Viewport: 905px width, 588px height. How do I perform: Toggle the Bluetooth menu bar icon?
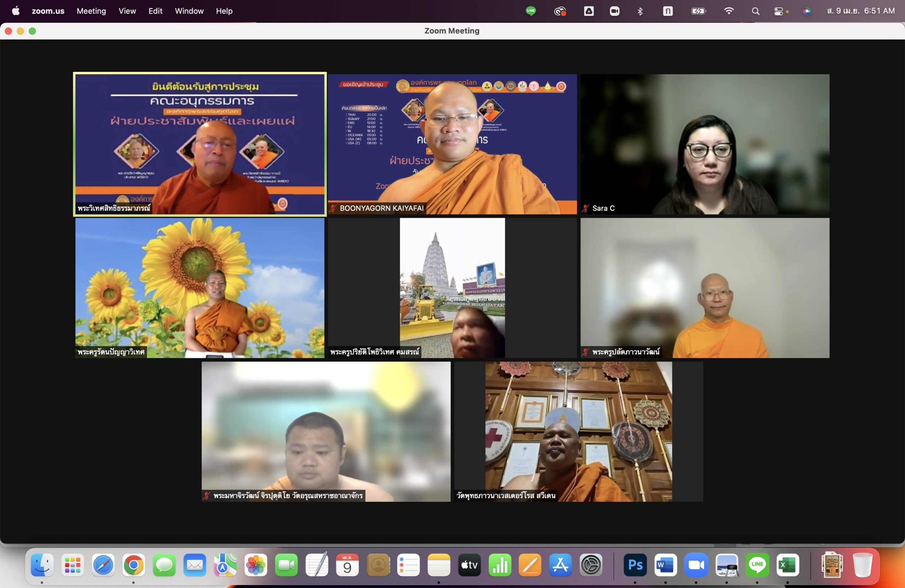640,11
